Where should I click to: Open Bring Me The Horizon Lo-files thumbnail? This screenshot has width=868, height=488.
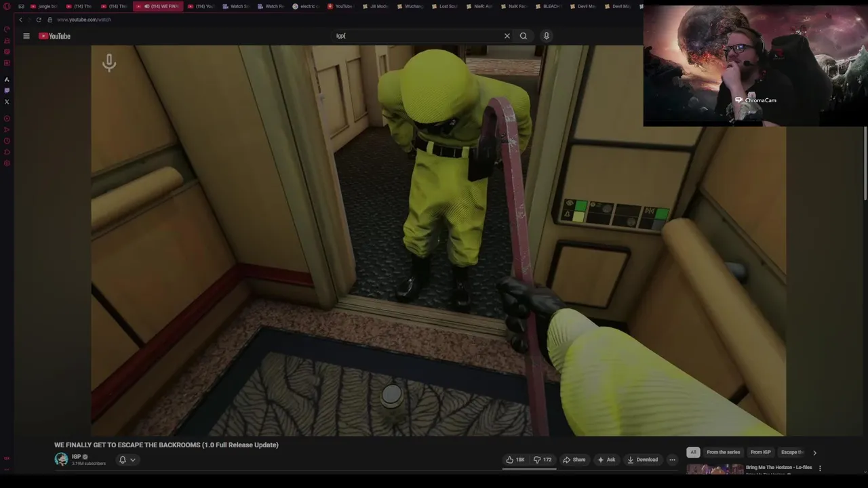(x=715, y=469)
